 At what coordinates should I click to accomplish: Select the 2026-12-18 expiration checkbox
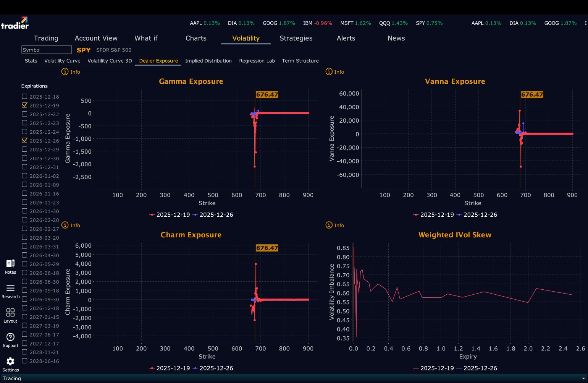tap(24, 308)
